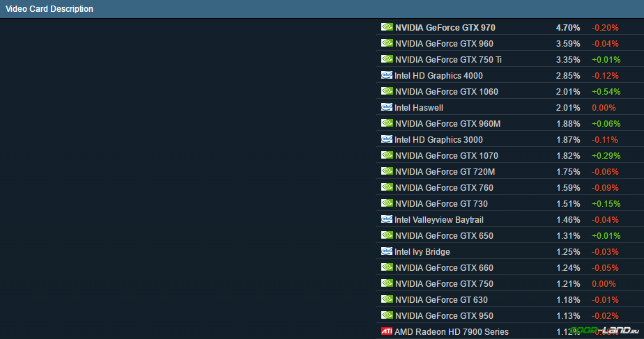Select the NVIDIA GeForce GT 730 name
The image size is (644, 339).
(441, 204)
